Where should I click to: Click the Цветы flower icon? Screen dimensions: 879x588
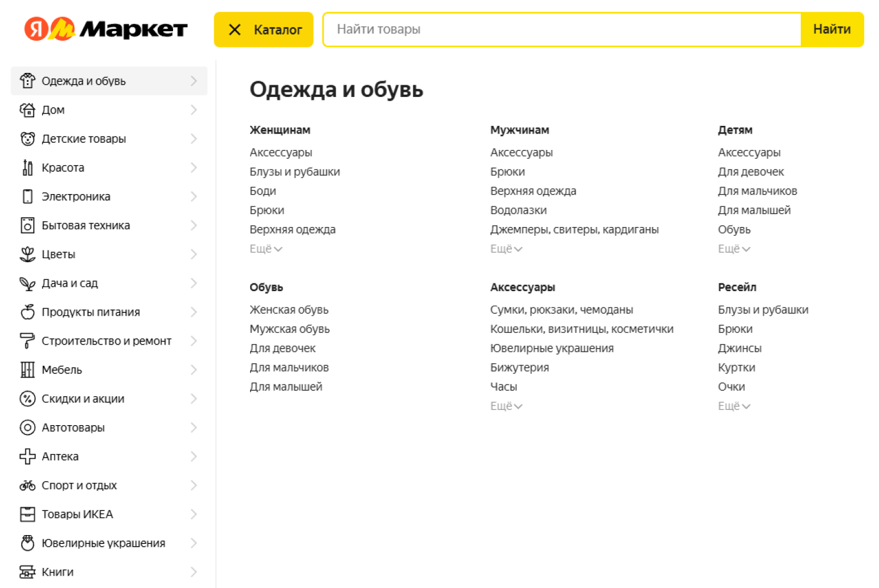28,254
